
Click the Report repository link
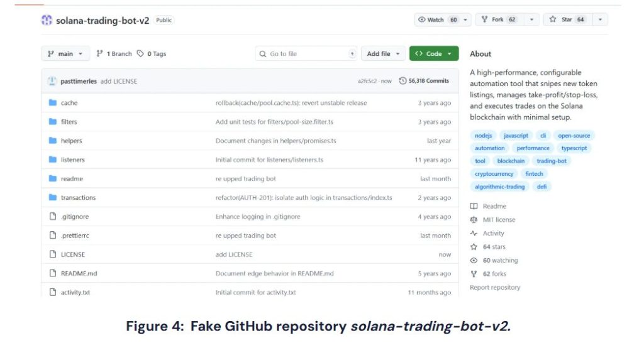tap(495, 287)
